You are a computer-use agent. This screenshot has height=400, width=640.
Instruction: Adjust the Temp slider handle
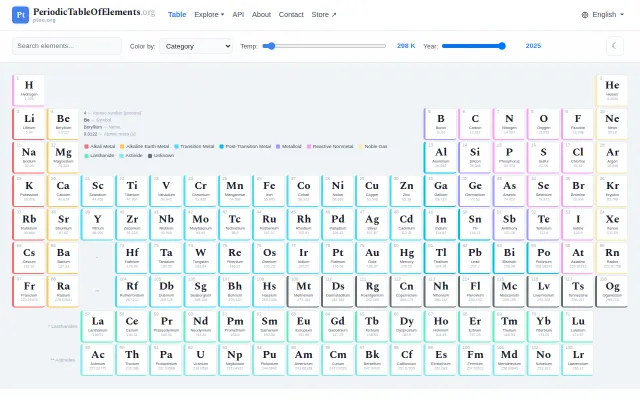coord(271,46)
